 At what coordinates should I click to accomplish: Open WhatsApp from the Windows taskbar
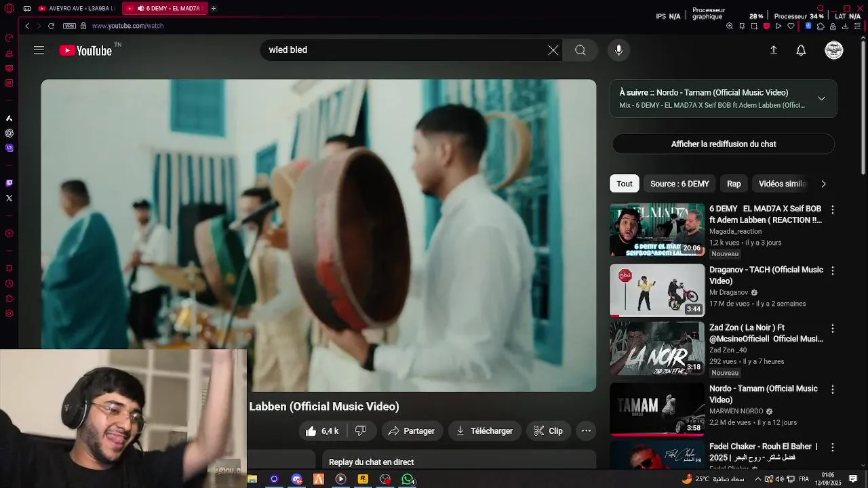pyautogui.click(x=408, y=479)
